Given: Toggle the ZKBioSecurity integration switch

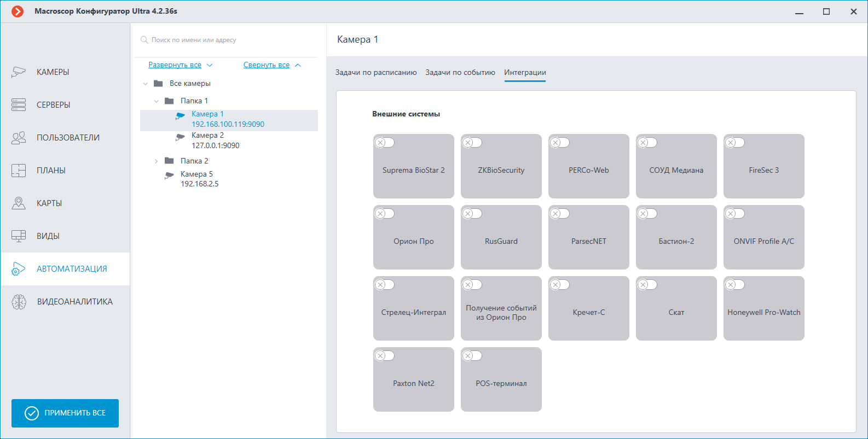Looking at the screenshot, I should click(472, 142).
